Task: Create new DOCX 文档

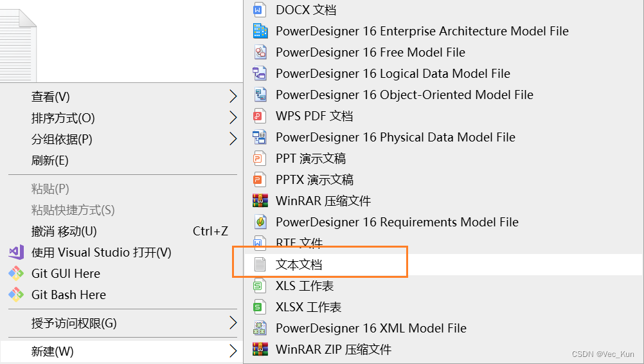Action: [x=443, y=10]
